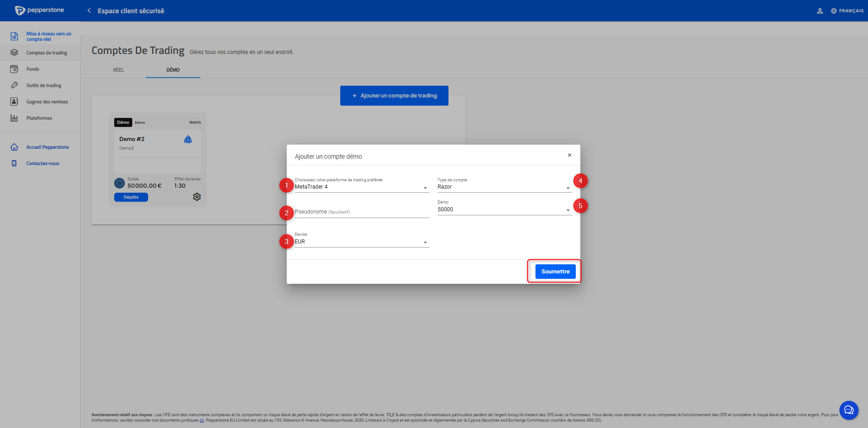The height and width of the screenshot is (428, 868).
Task: Switch to the RÉEL tab
Action: tap(119, 70)
